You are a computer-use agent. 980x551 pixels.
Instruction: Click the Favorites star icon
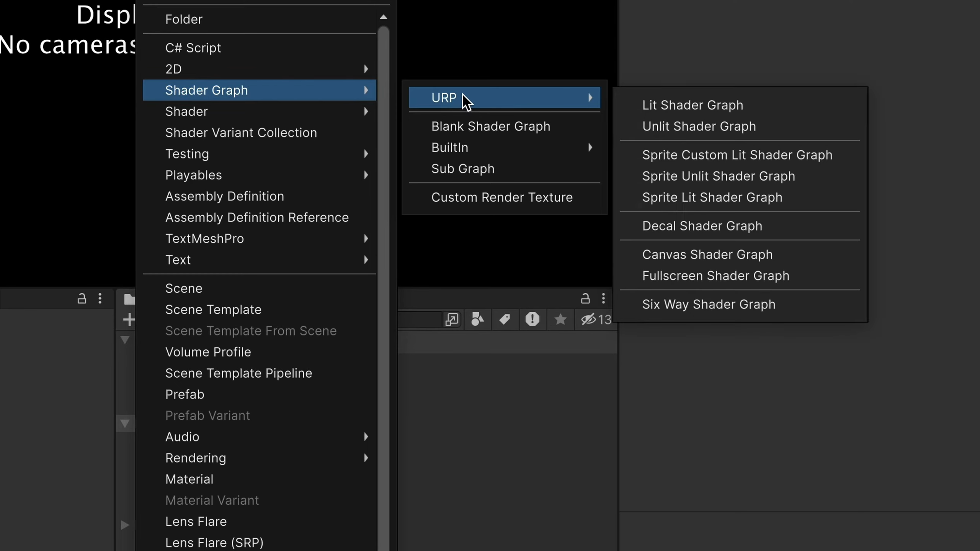pos(560,319)
